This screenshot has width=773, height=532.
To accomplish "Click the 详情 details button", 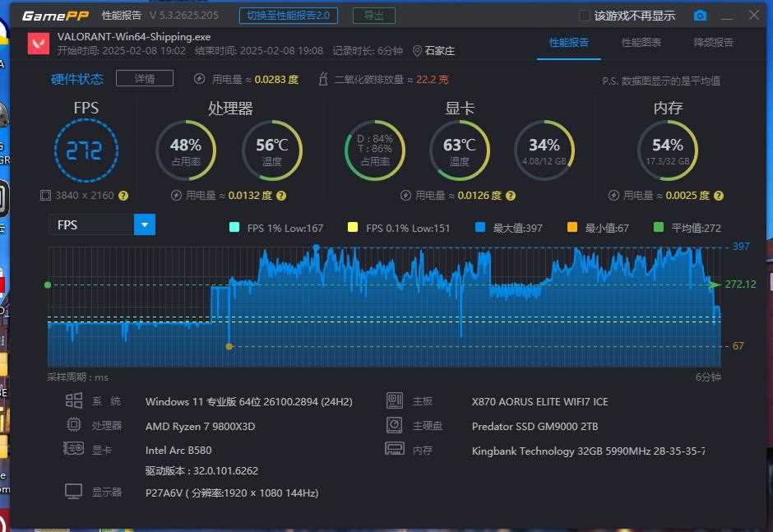I will [145, 78].
